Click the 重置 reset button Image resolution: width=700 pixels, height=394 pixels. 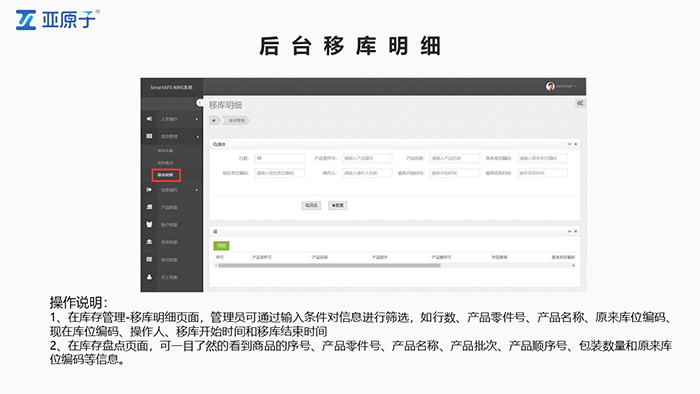(338, 205)
